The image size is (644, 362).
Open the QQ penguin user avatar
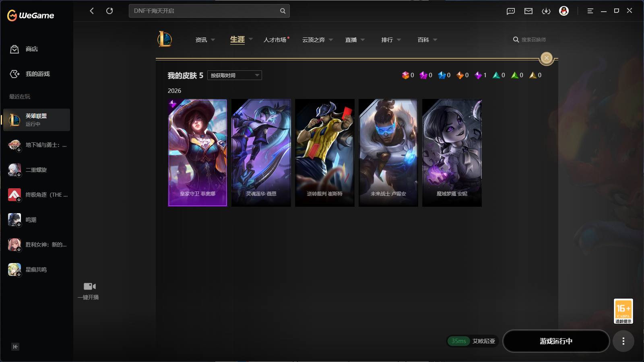[564, 11]
